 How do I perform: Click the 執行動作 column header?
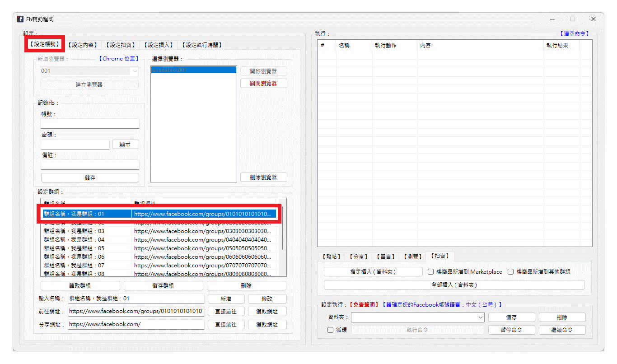pyautogui.click(x=395, y=45)
